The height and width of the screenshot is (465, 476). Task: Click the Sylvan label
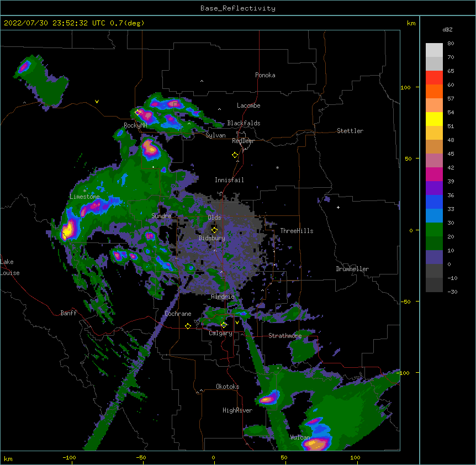[215, 135]
